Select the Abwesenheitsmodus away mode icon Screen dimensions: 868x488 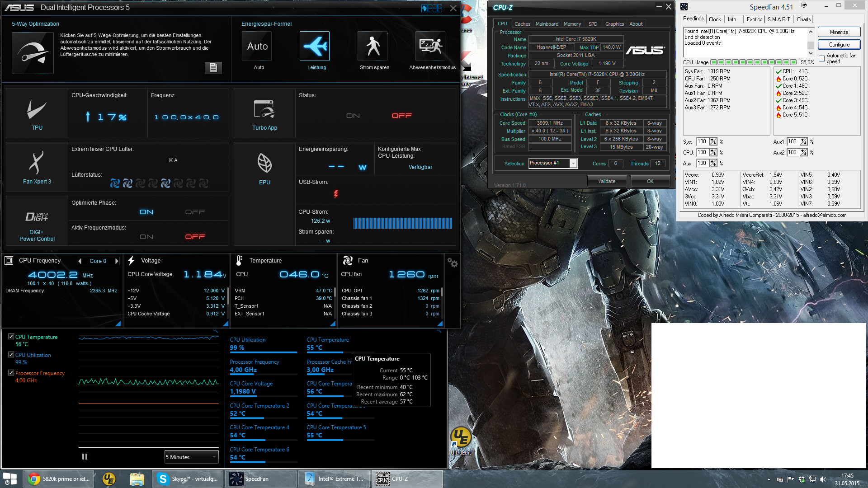430,46
